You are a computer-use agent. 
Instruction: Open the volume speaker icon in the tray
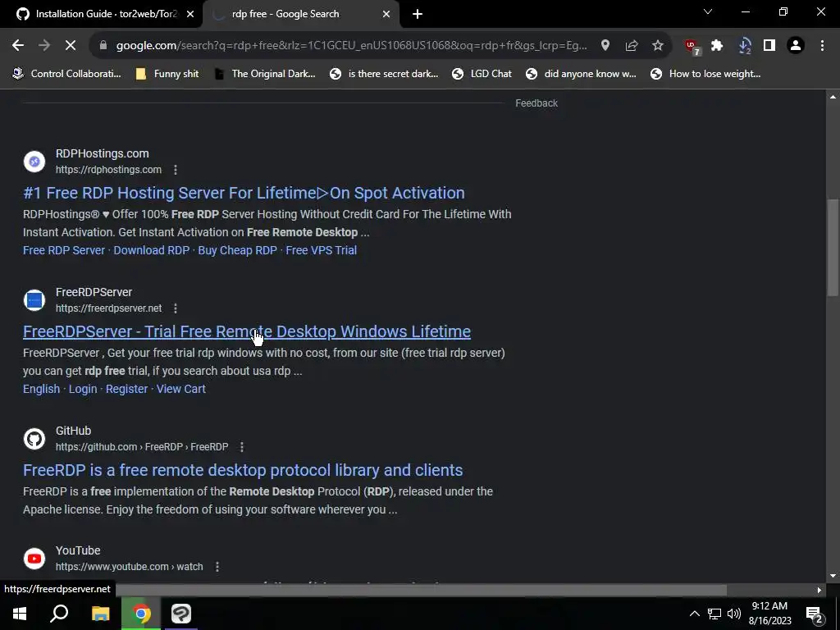click(734, 614)
